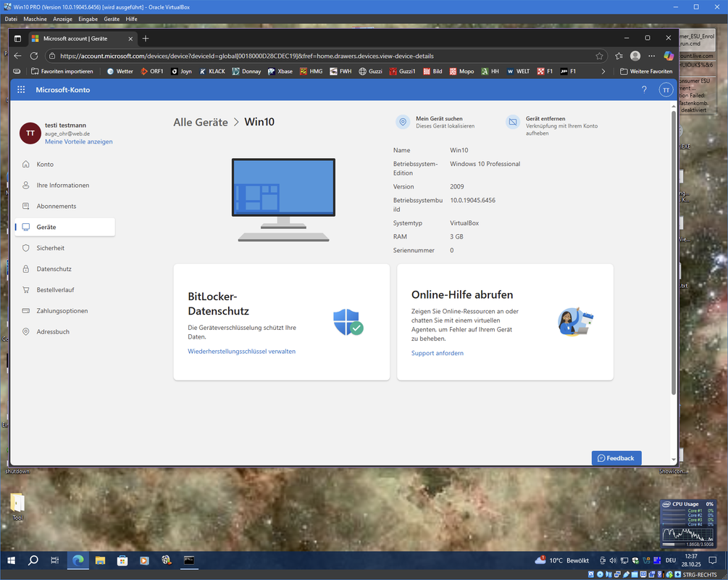
Task: Open the Tool folder on desktop
Action: (17, 506)
